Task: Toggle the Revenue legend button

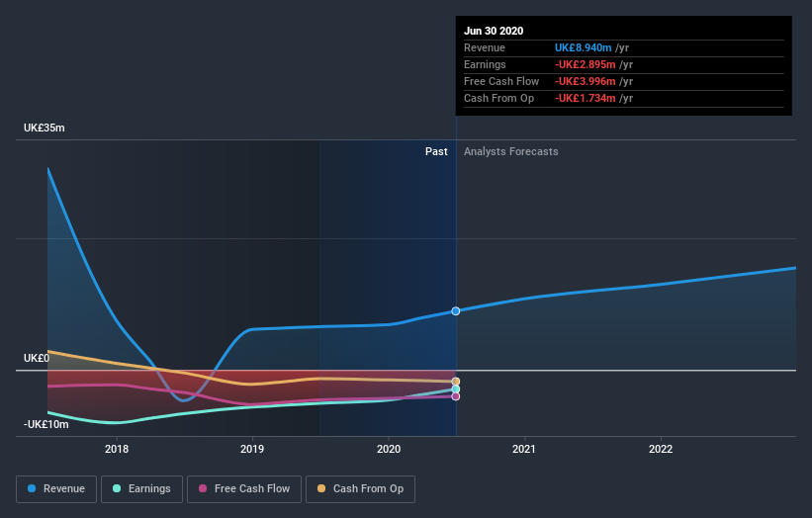Action: click(56, 489)
